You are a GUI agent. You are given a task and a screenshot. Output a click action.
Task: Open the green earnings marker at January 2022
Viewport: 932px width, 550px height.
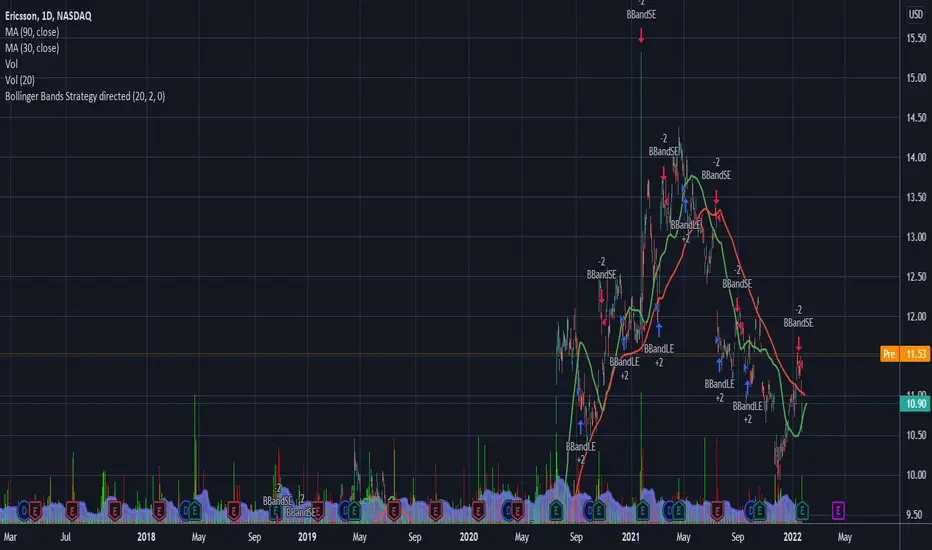pos(802,510)
